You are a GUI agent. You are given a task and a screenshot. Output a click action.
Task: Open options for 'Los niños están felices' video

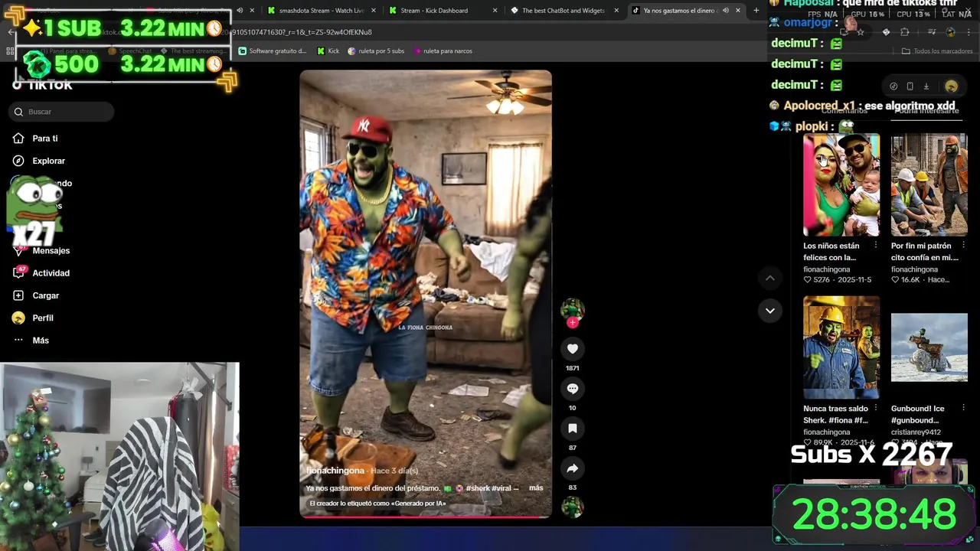coord(876,246)
